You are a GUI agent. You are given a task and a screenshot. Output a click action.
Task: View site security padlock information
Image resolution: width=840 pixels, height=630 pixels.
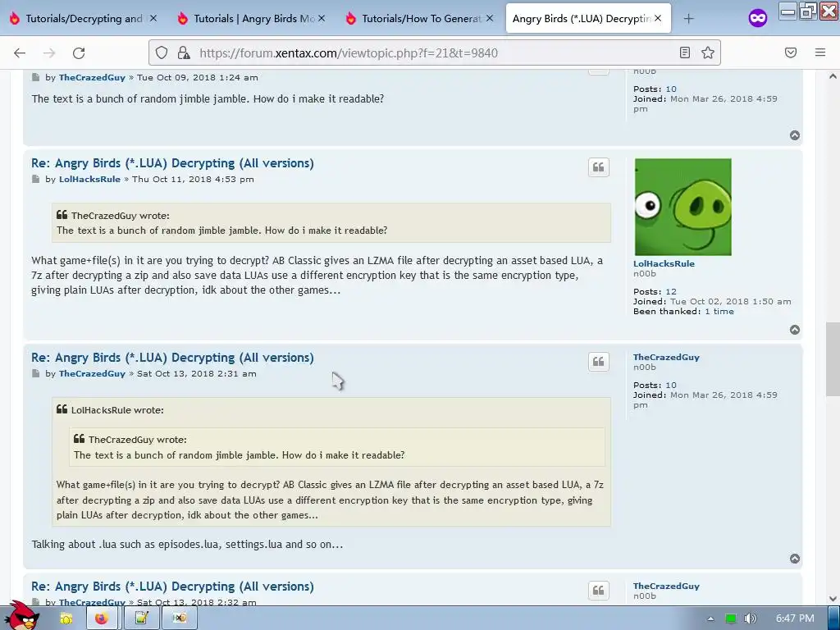[183, 52]
